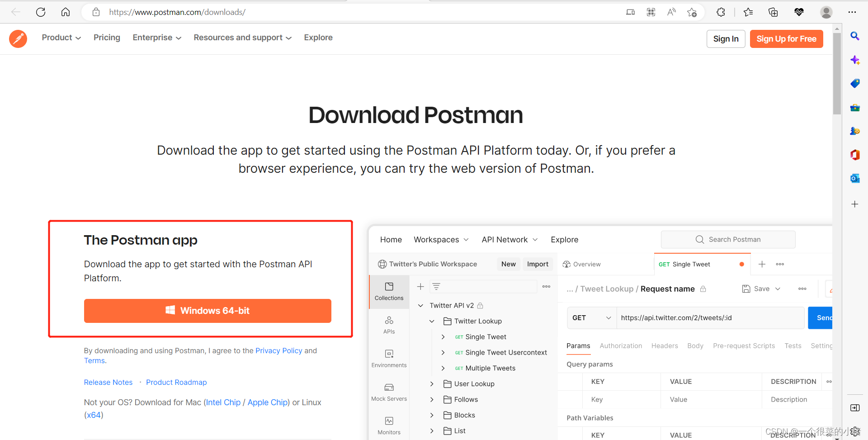Open the Copilot sparkle icon in sidebar

[855, 60]
